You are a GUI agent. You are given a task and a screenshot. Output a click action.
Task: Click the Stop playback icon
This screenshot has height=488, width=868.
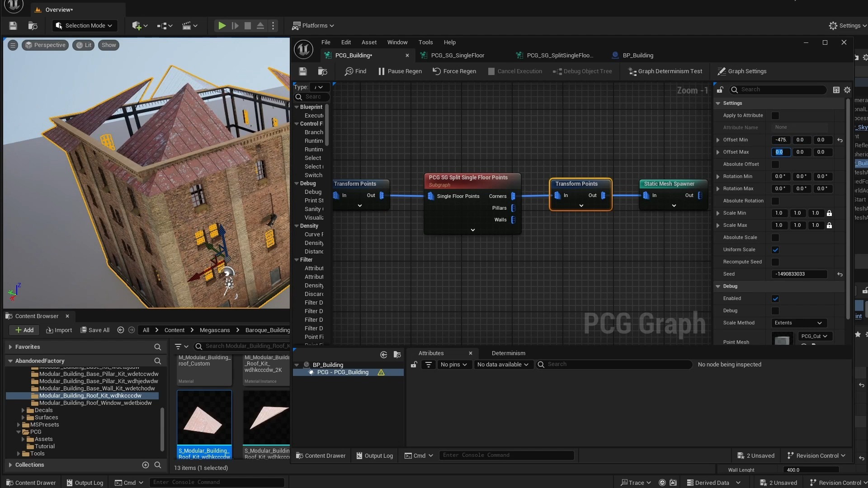point(247,26)
